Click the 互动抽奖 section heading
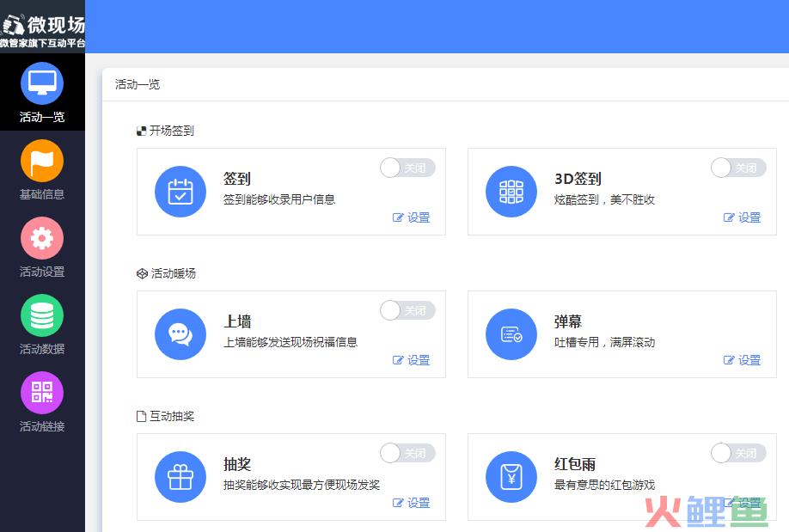 [172, 416]
